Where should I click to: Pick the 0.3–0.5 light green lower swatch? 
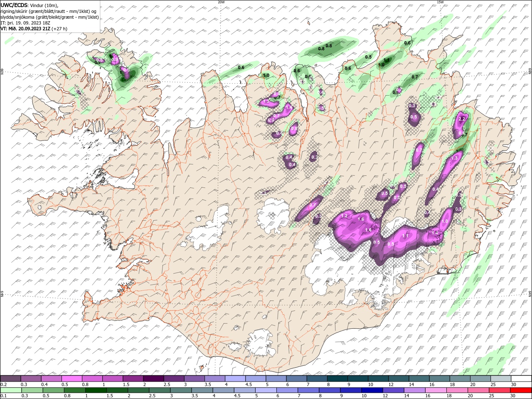tap(32, 390)
